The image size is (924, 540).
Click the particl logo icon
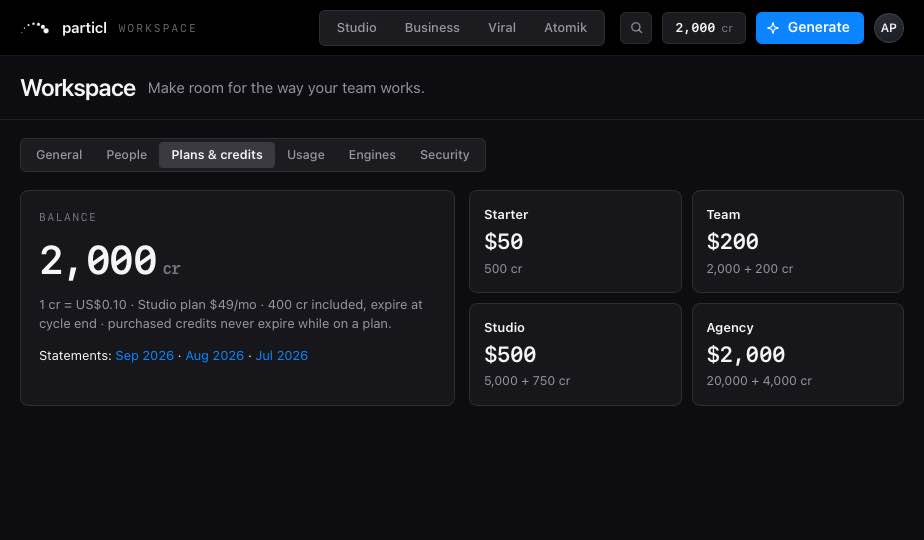[x=35, y=28]
